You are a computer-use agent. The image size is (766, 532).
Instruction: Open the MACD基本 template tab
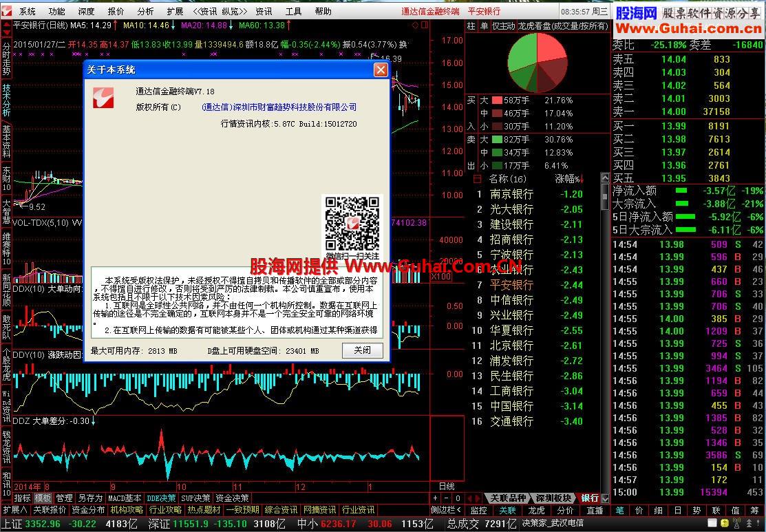tap(125, 498)
